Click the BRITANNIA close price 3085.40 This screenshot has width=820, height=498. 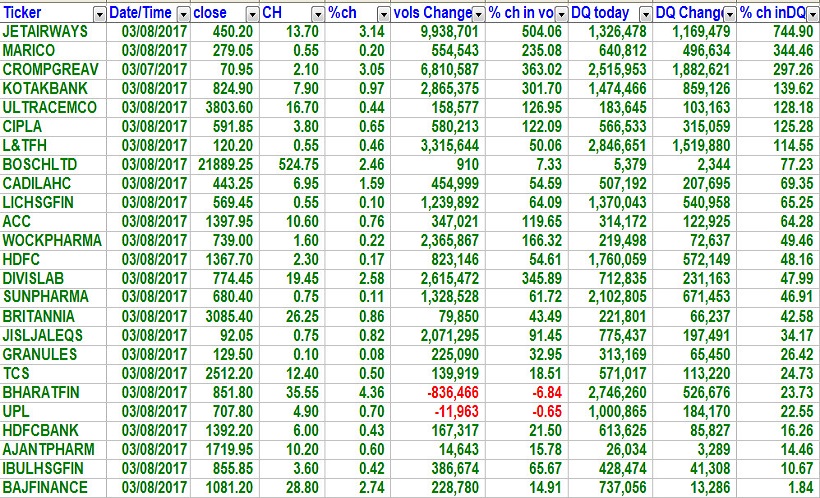click(x=225, y=316)
